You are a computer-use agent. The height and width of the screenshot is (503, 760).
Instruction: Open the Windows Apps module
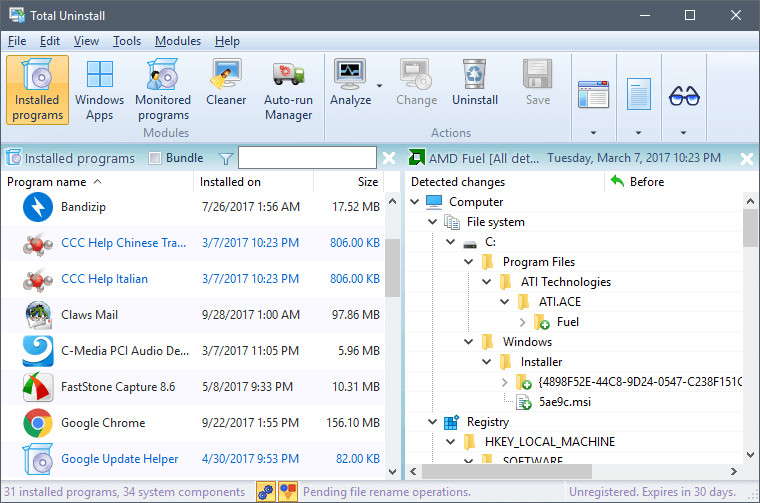tap(99, 89)
